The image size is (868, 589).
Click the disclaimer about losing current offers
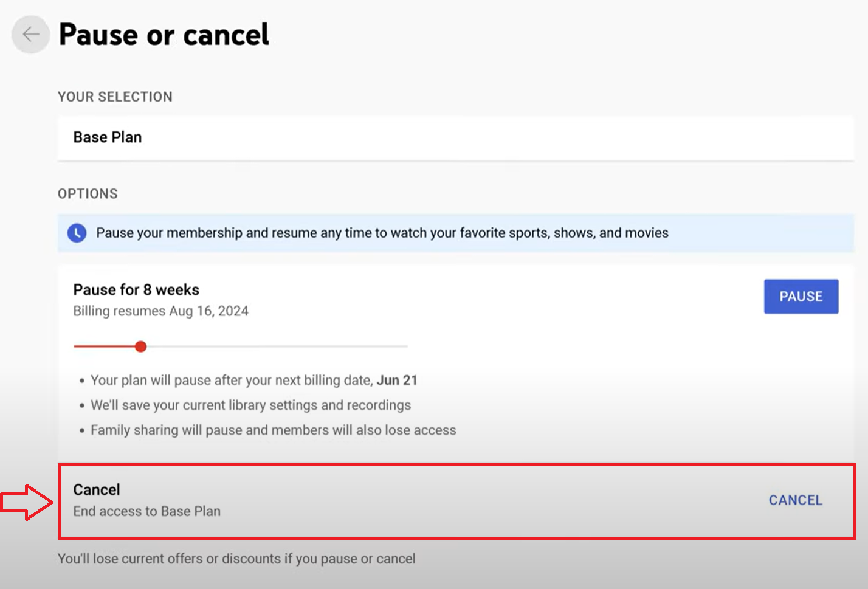[237, 559]
